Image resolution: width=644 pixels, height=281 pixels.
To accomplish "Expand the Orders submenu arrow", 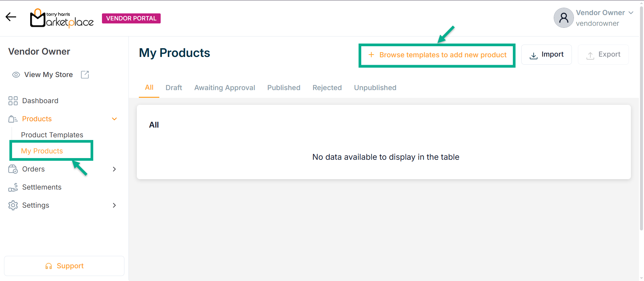I will [x=114, y=169].
